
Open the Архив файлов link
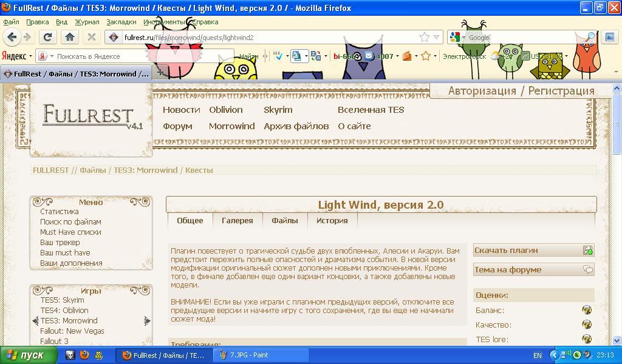[x=296, y=126]
